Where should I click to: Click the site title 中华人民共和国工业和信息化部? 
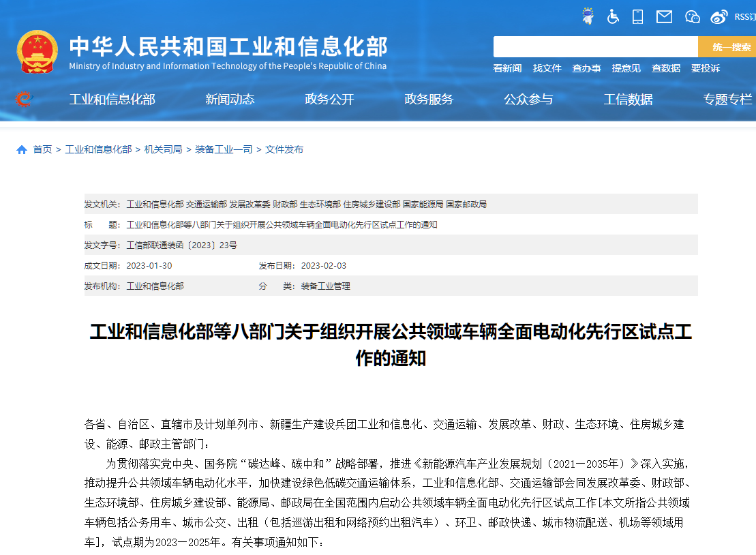pos(228,47)
